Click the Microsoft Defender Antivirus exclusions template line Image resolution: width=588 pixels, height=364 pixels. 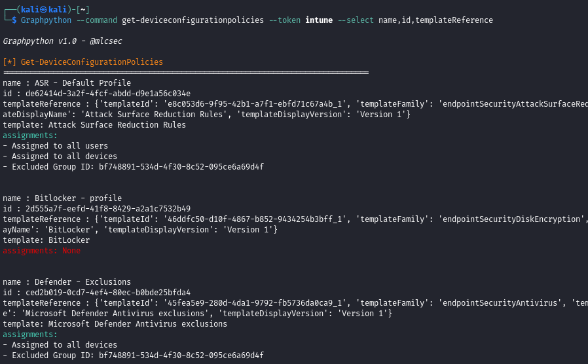pyautogui.click(x=115, y=324)
